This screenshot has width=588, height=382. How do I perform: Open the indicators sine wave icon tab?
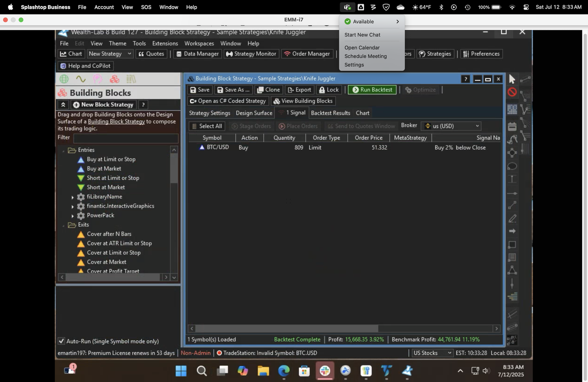[x=81, y=79]
